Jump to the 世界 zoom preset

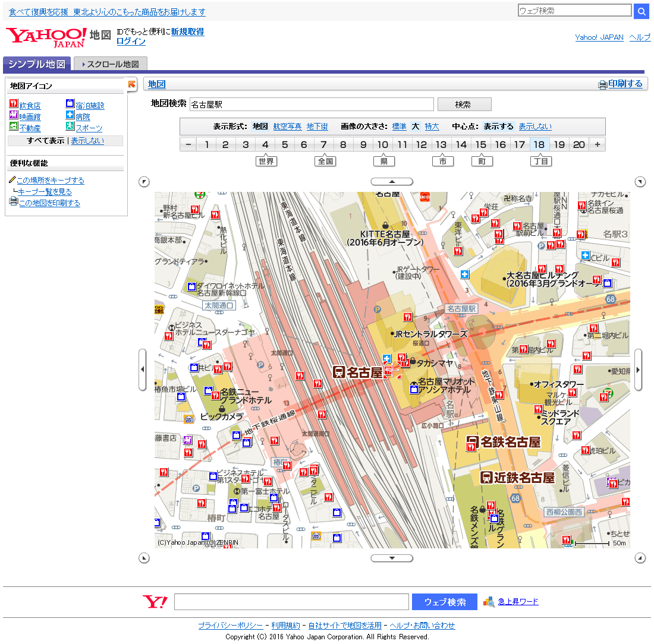(x=266, y=161)
